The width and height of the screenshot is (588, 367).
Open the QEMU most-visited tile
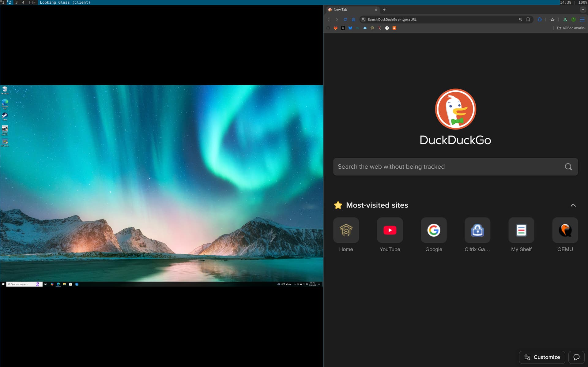[x=565, y=230]
